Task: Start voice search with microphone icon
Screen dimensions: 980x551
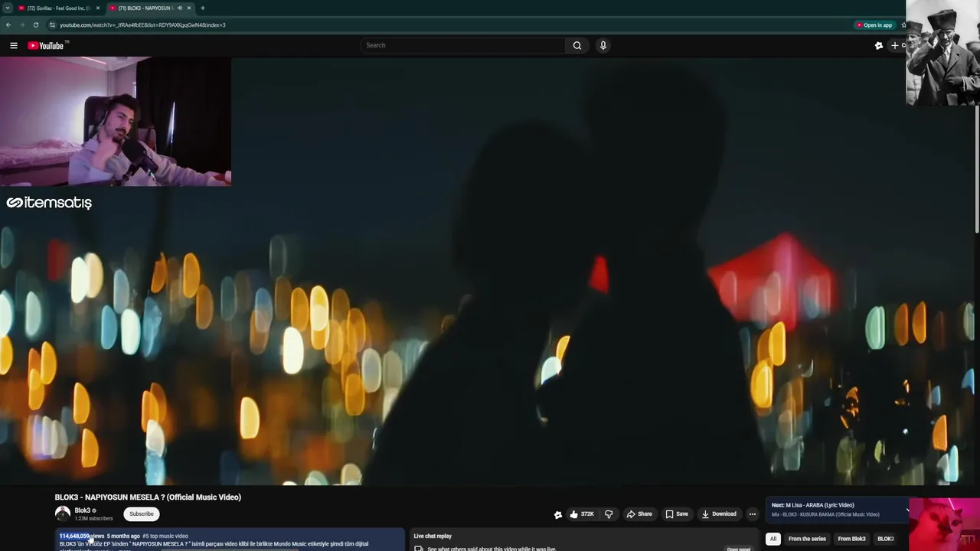Action: 603,45
